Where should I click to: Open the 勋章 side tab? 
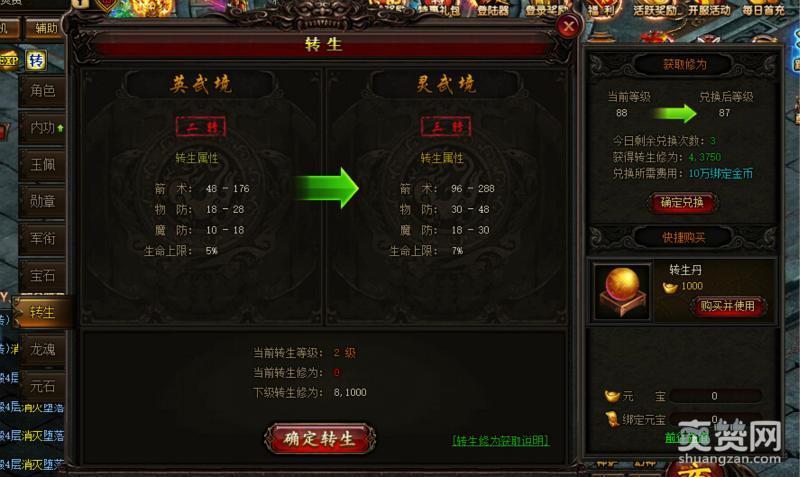point(42,202)
